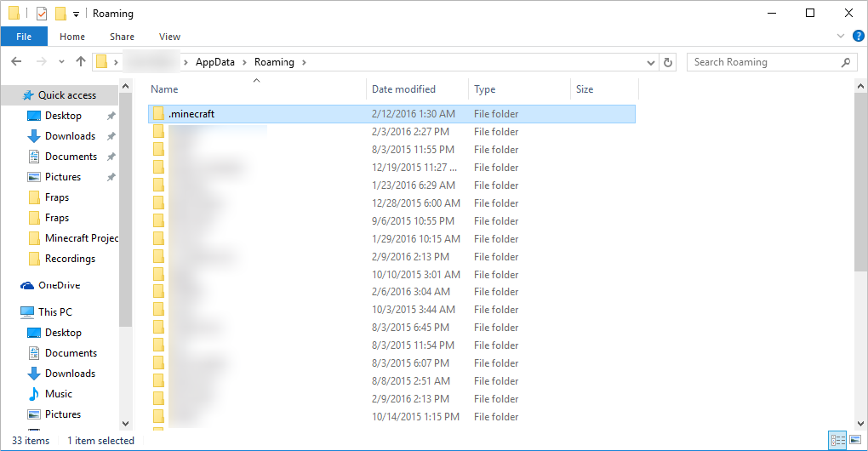Unpin Pictures from Quick access
This screenshot has height=451, width=868.
[111, 177]
